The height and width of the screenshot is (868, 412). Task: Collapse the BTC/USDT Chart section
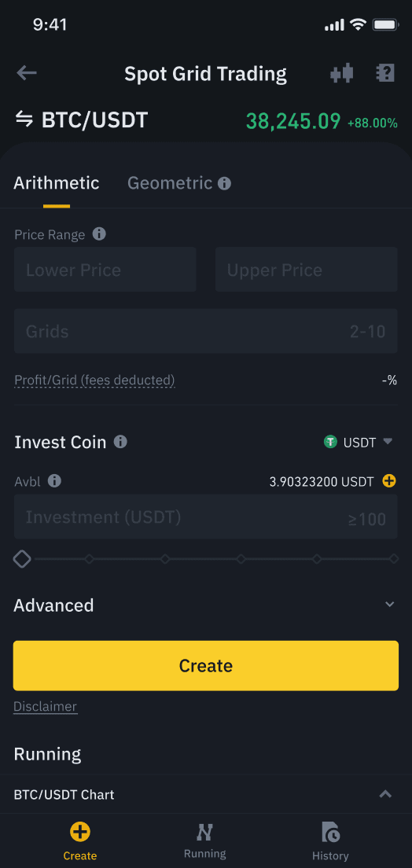(x=385, y=794)
